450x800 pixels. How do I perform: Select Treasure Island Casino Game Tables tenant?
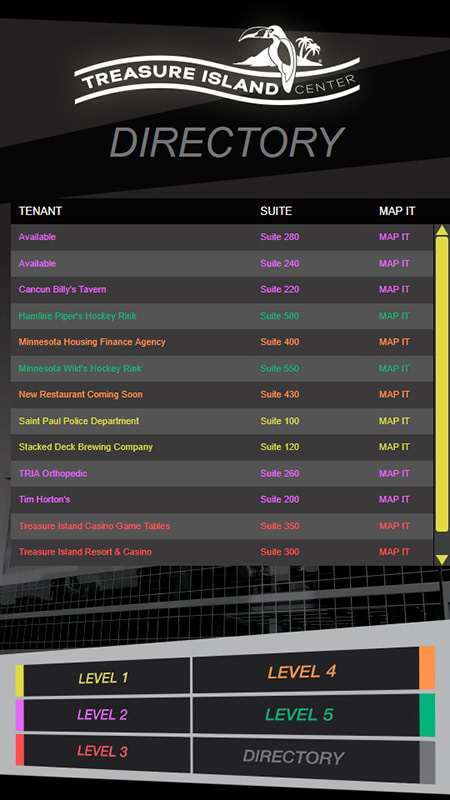point(94,526)
